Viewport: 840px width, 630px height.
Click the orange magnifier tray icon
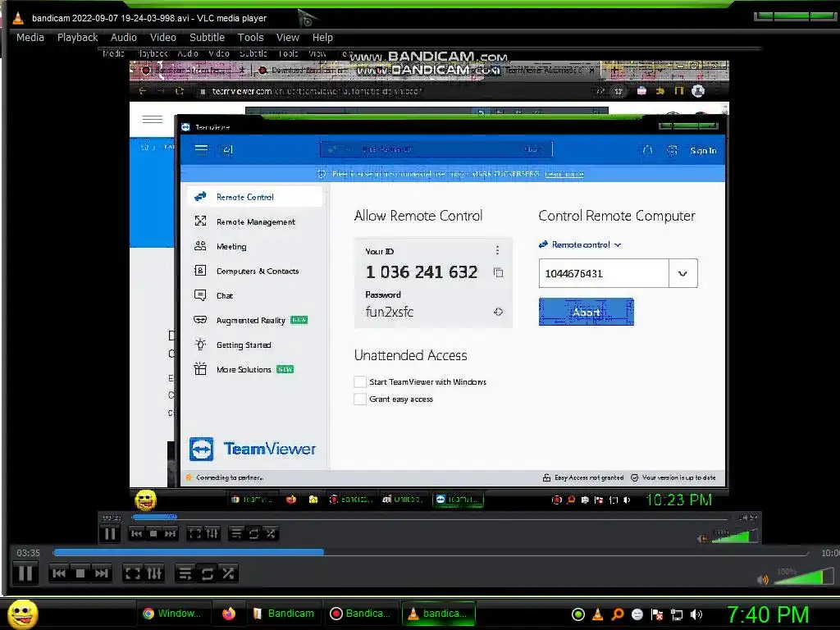[618, 614]
